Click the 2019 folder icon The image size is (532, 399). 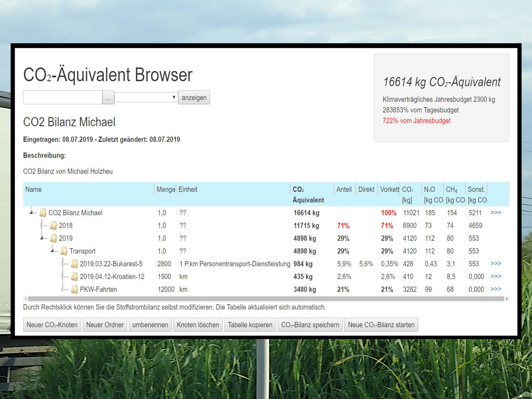tap(53, 238)
